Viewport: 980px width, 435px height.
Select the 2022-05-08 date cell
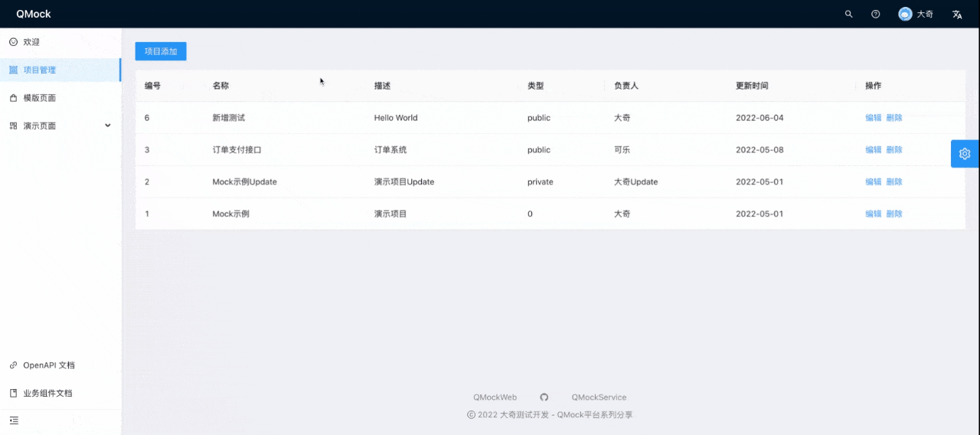[759, 150]
